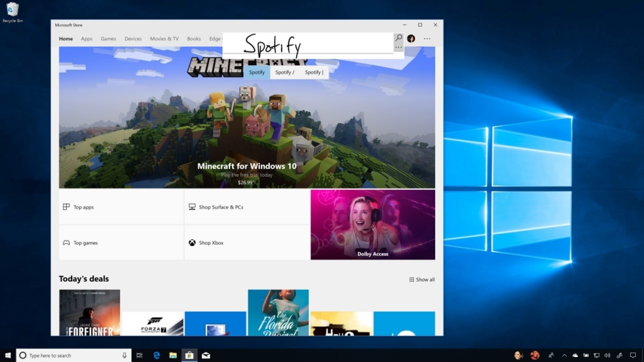The width and height of the screenshot is (644, 362).
Task: Switch to the Home tab
Action: (x=66, y=39)
